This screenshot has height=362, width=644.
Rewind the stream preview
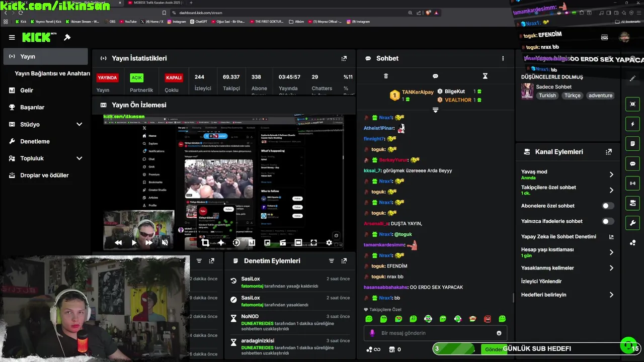pos(118,242)
